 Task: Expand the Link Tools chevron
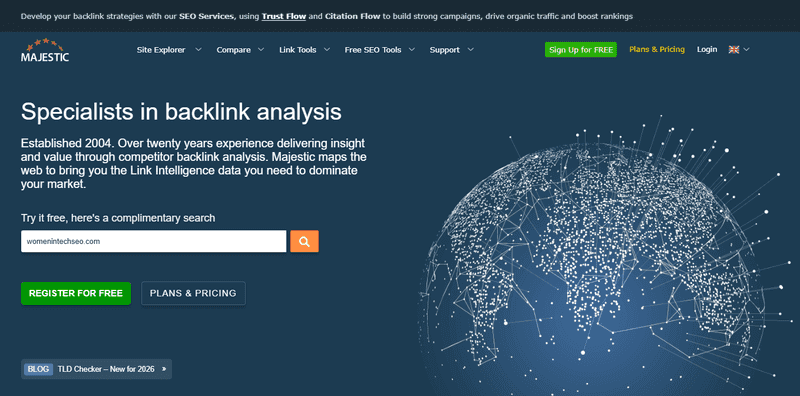click(327, 50)
